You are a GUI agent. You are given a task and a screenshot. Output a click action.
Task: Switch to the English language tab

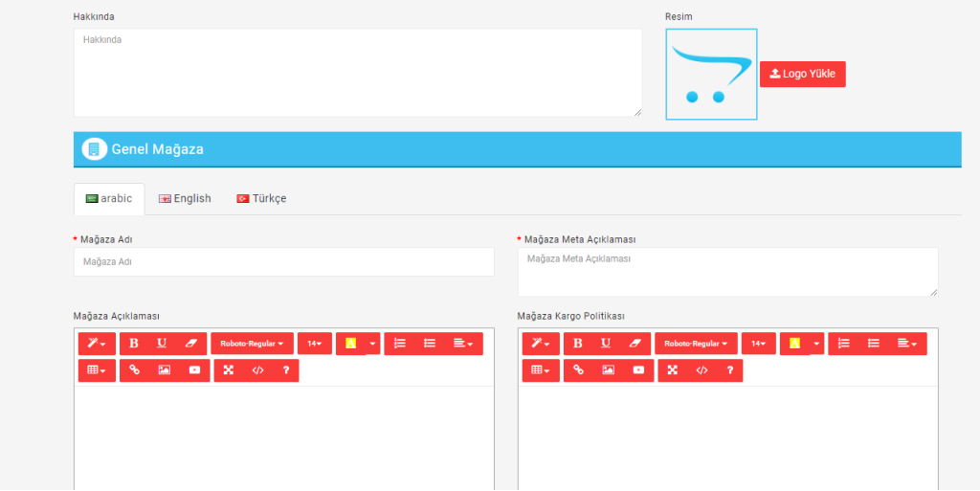pyautogui.click(x=185, y=199)
